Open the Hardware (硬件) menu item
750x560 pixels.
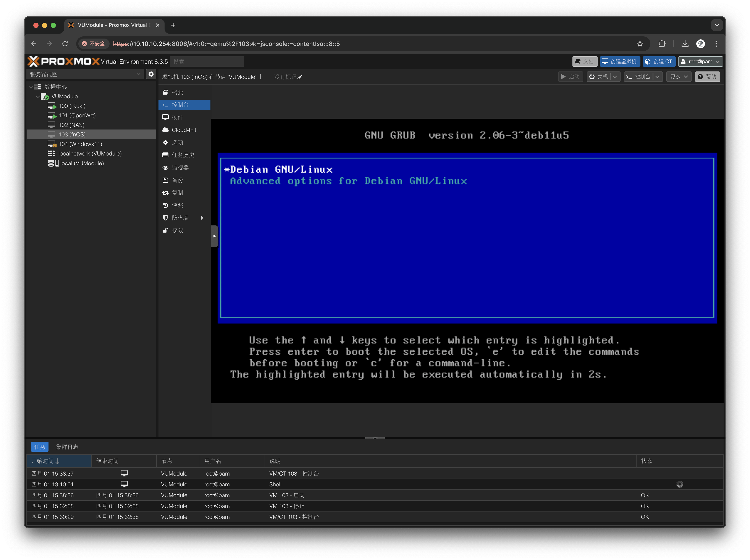click(177, 117)
